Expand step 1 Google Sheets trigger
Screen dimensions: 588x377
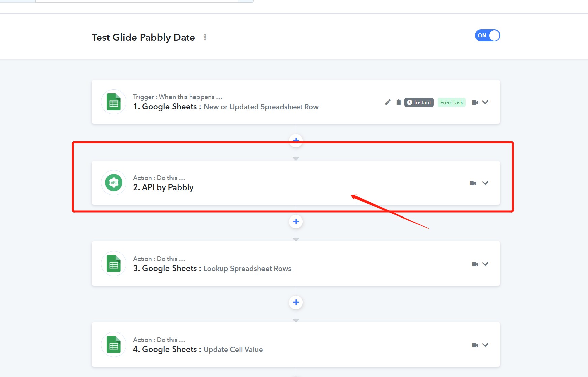point(485,102)
